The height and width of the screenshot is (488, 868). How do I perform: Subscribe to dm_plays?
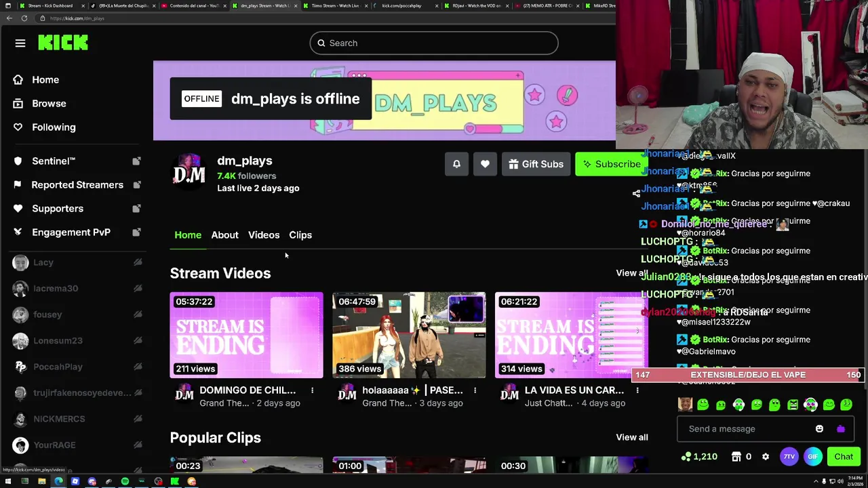(612, 164)
